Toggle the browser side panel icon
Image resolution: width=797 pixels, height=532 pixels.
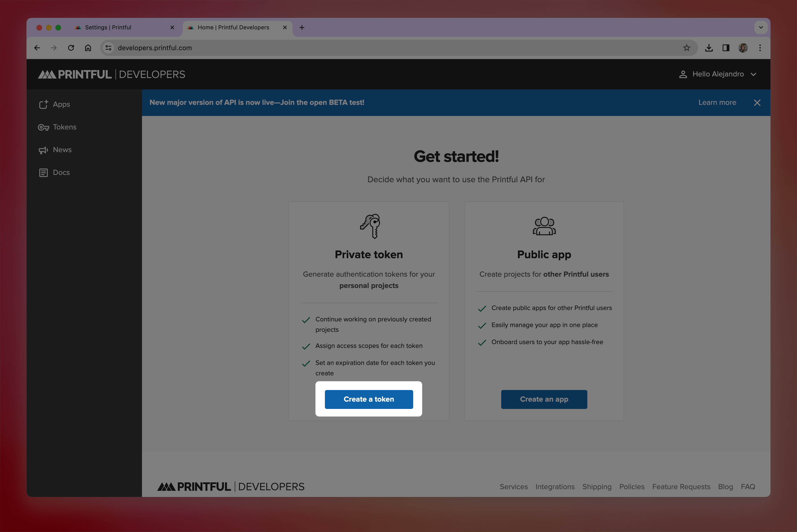point(726,48)
